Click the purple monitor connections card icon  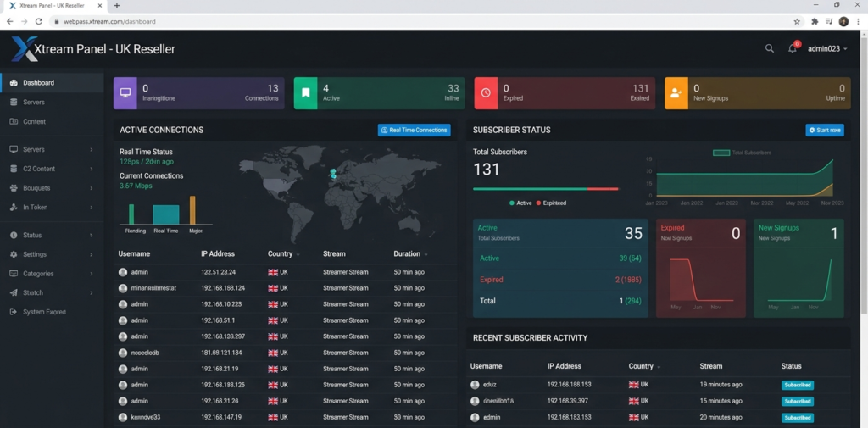click(125, 93)
